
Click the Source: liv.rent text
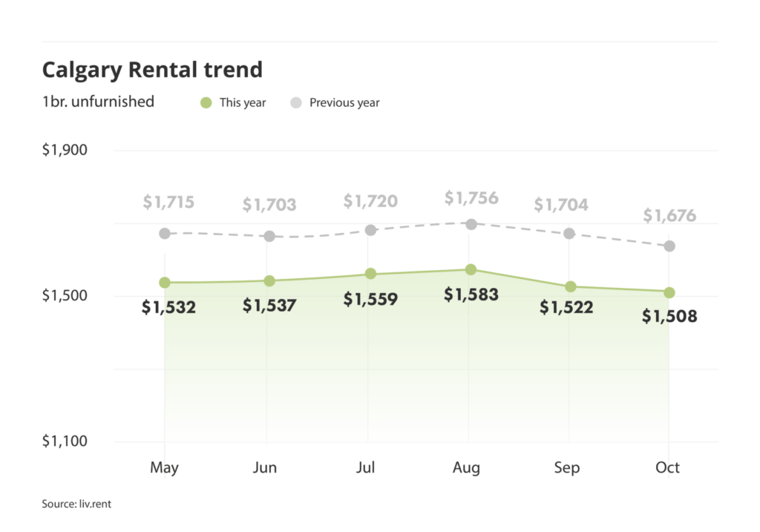[76, 505]
